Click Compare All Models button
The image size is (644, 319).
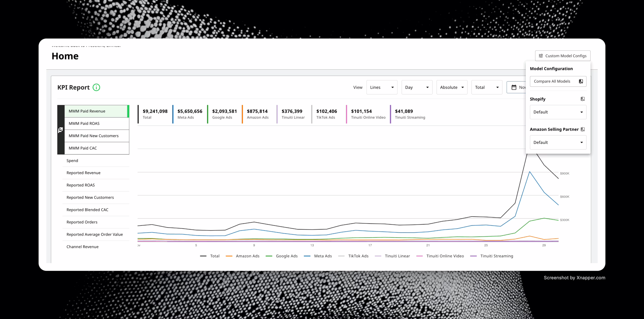(x=552, y=81)
